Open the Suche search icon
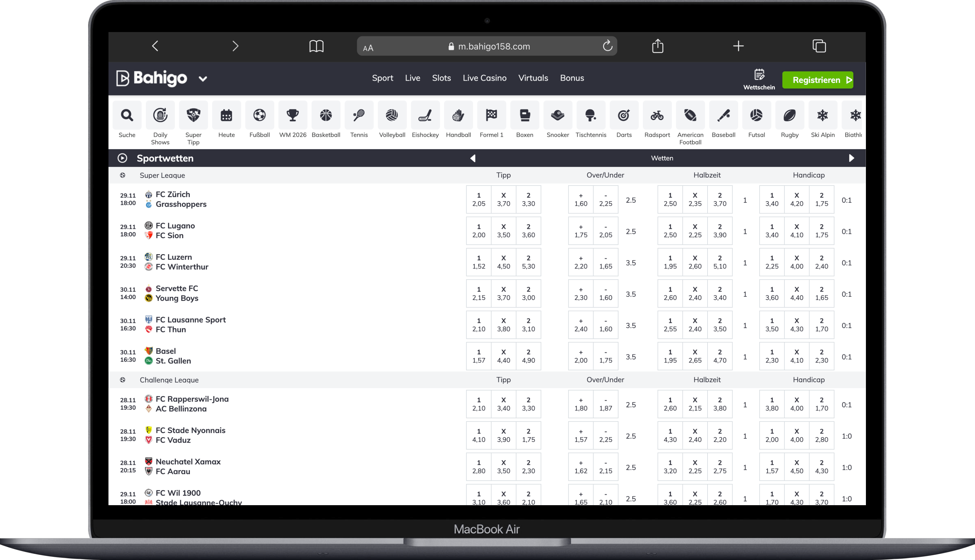This screenshot has width=975, height=560. click(x=127, y=116)
